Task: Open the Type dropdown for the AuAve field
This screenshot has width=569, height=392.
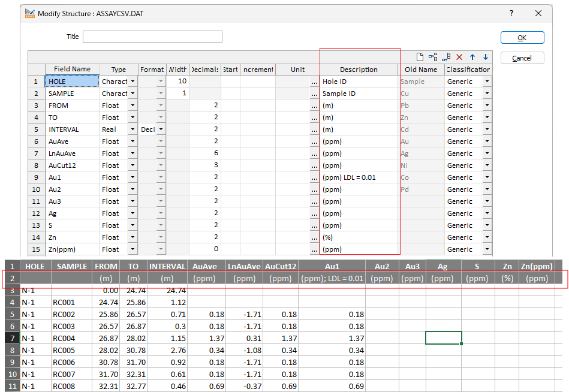Action: tap(133, 141)
